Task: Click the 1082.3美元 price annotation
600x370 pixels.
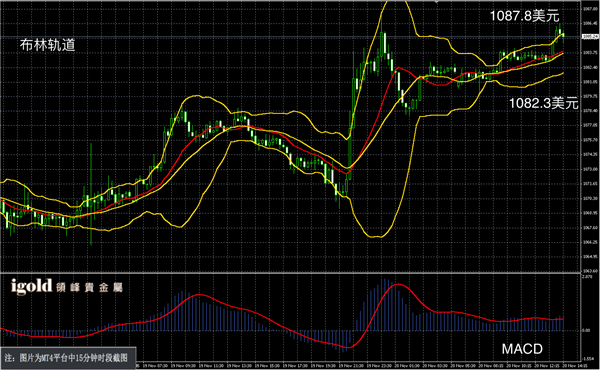Action: pos(543,103)
